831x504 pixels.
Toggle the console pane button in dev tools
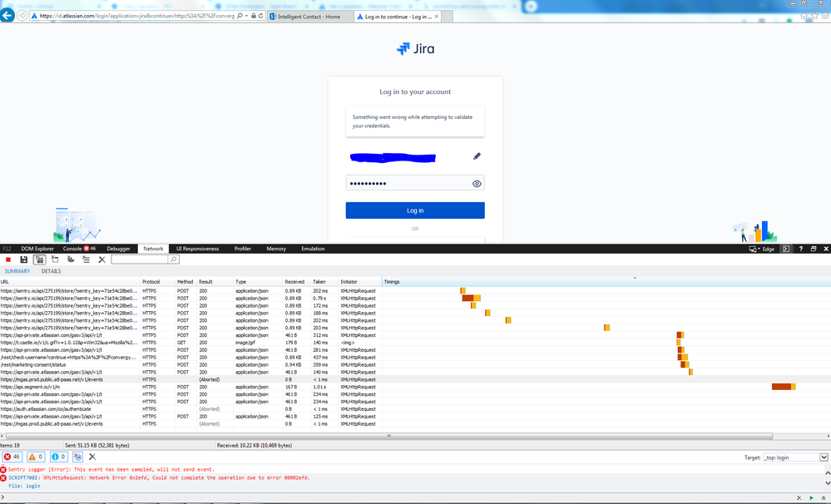(x=786, y=249)
